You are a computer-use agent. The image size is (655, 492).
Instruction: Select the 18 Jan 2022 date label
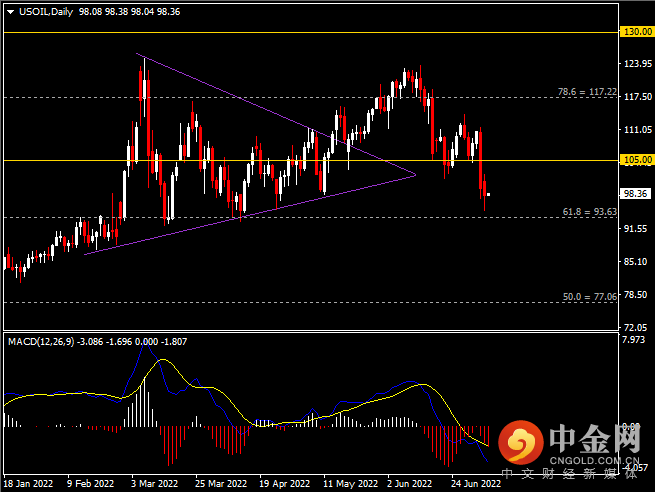point(28,484)
